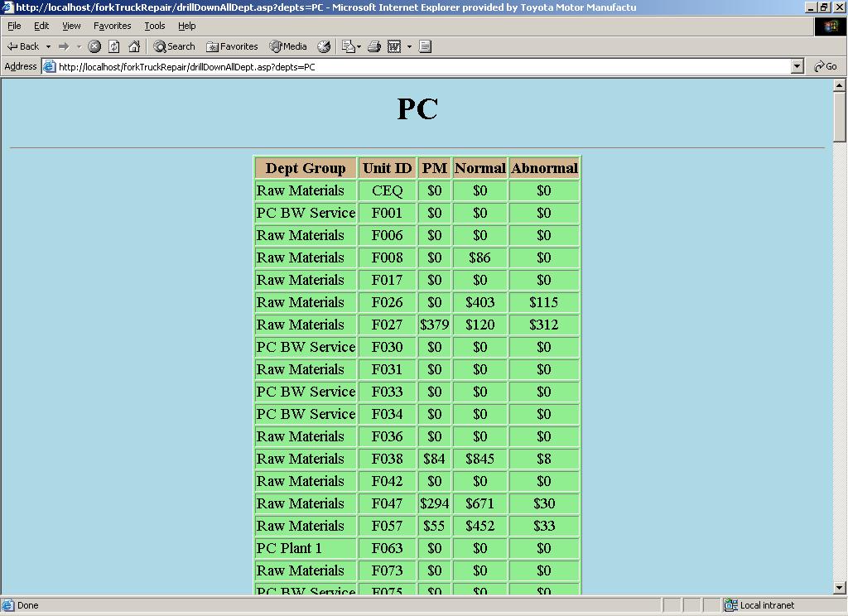Open the File menu
The width and height of the screenshot is (848, 616).
click(x=14, y=26)
